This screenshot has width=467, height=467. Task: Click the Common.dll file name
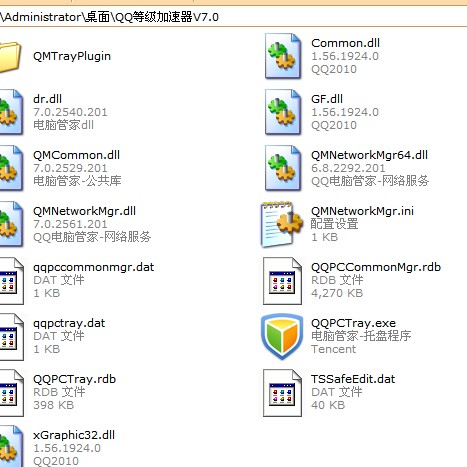point(345,43)
